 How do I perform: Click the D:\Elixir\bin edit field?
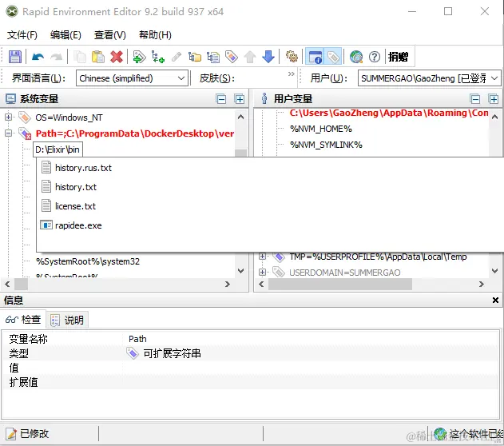(x=58, y=149)
